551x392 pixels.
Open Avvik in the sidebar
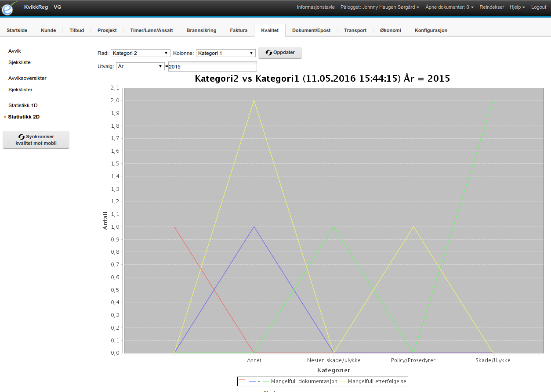tap(14, 51)
